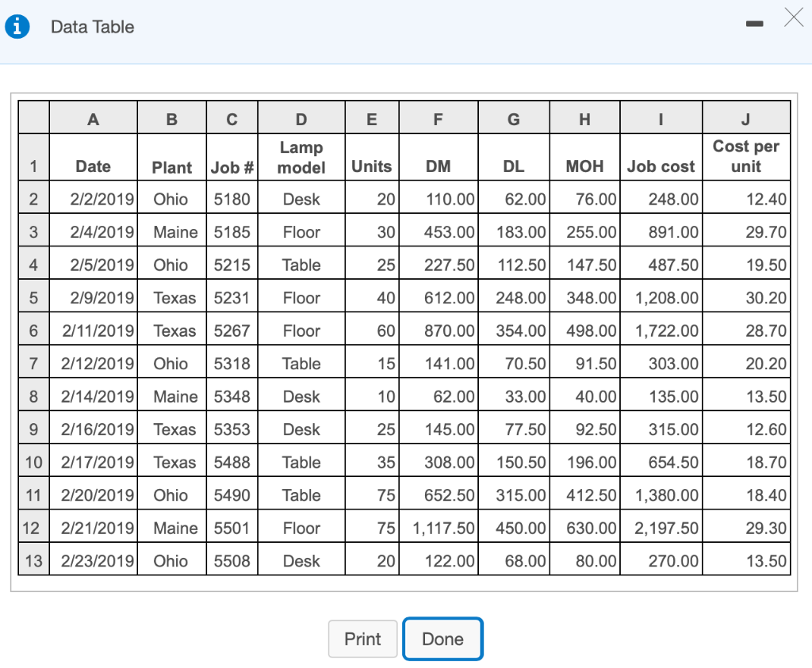Select row 13 header
The height and width of the screenshot is (668, 812).
coord(33,559)
